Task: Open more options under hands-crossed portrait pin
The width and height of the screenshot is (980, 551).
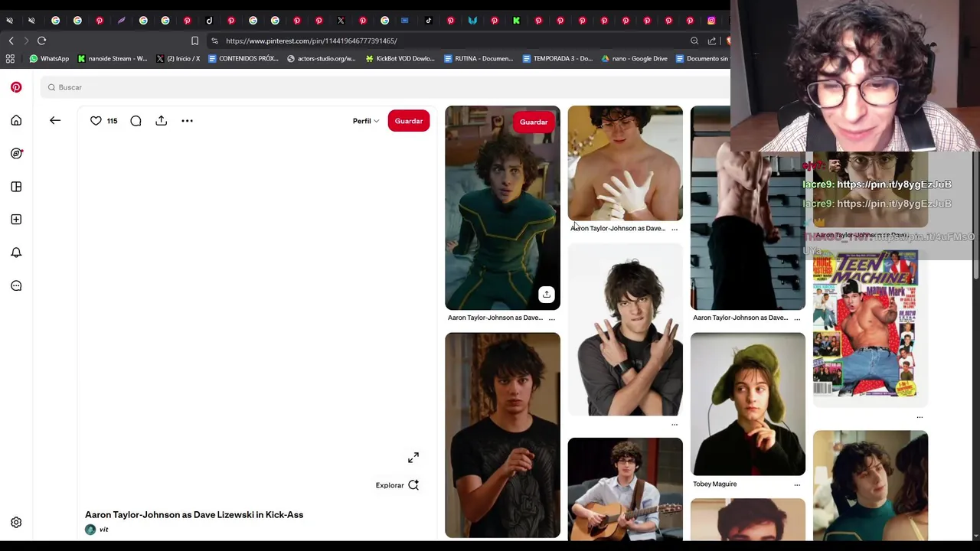Action: coord(675,425)
